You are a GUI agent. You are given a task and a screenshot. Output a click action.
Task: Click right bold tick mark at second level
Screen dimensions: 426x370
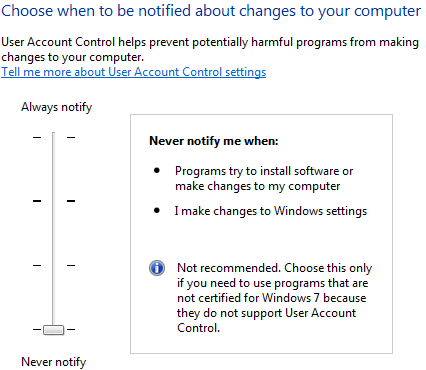[x=71, y=201]
